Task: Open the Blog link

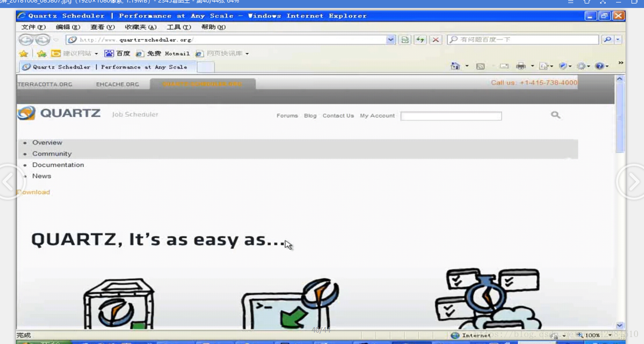Action: tap(310, 115)
